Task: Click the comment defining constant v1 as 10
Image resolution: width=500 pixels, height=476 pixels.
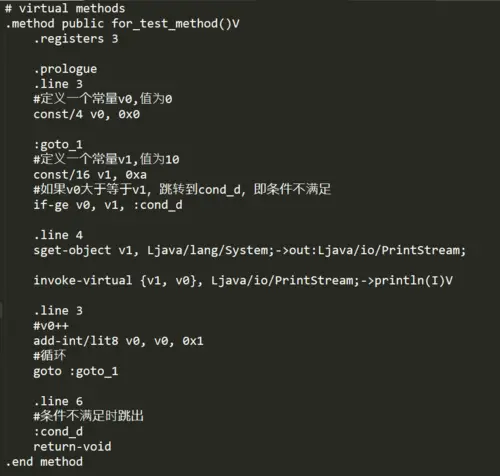Action: click(106, 159)
